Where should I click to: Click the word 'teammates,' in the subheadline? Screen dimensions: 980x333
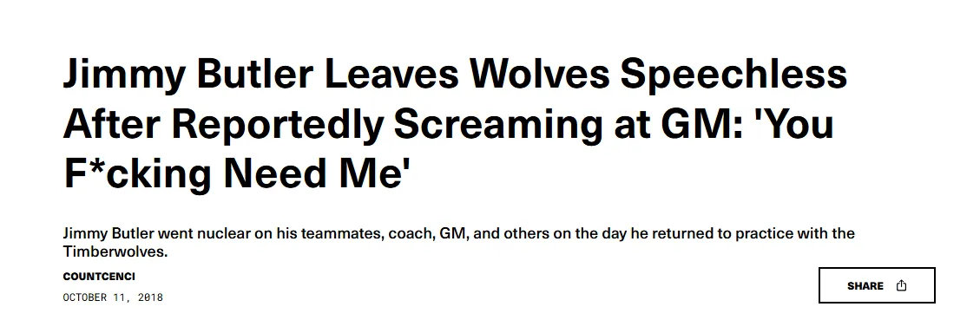tap(342, 234)
